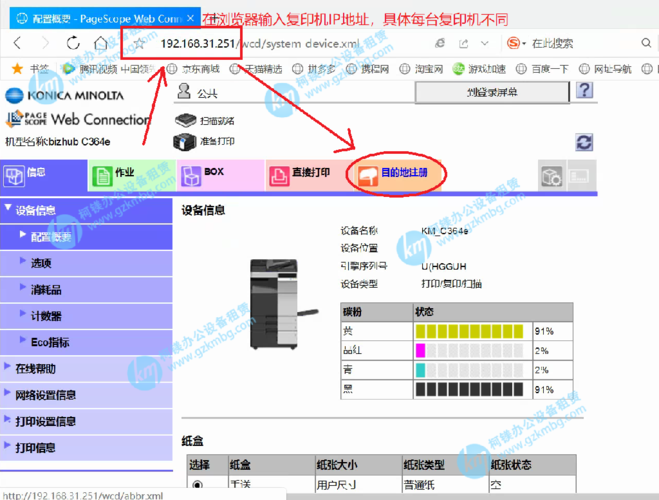Click the grayed card tab icon

coord(581,176)
